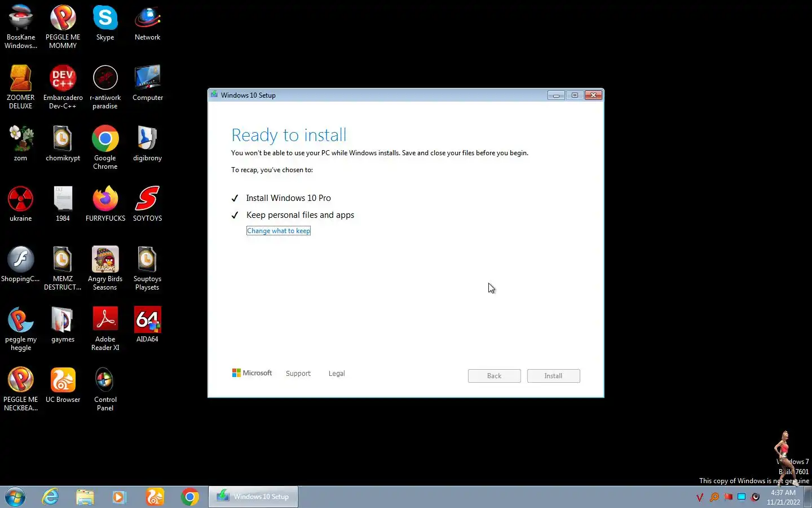Click the Action Center flag tray icon
Viewport: 812px width, 508px height.
point(728,497)
